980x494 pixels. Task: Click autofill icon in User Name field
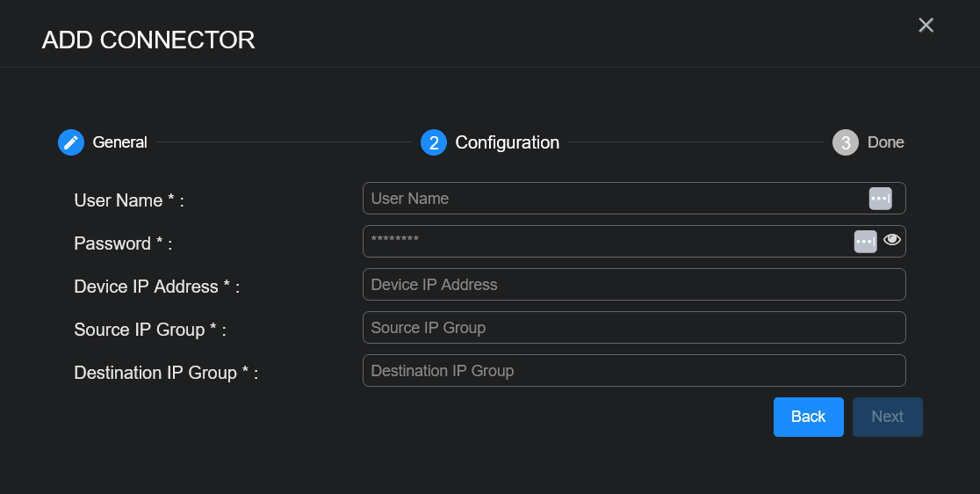coord(880,199)
